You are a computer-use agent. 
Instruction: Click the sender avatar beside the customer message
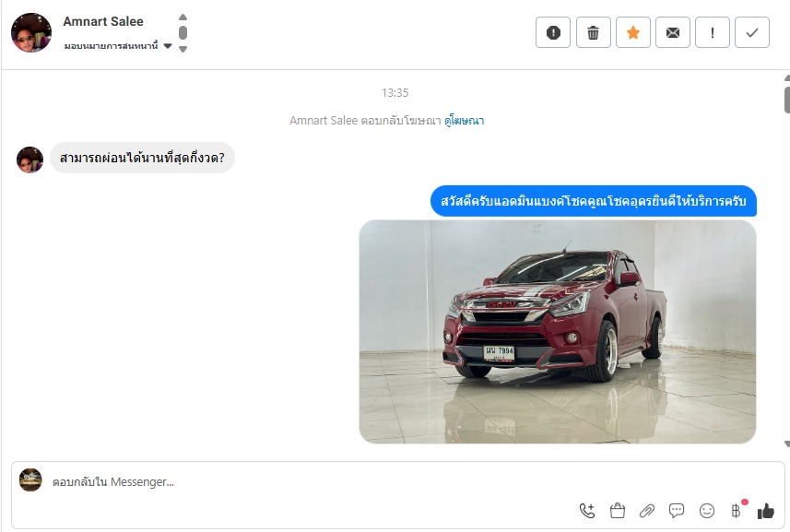(29, 160)
